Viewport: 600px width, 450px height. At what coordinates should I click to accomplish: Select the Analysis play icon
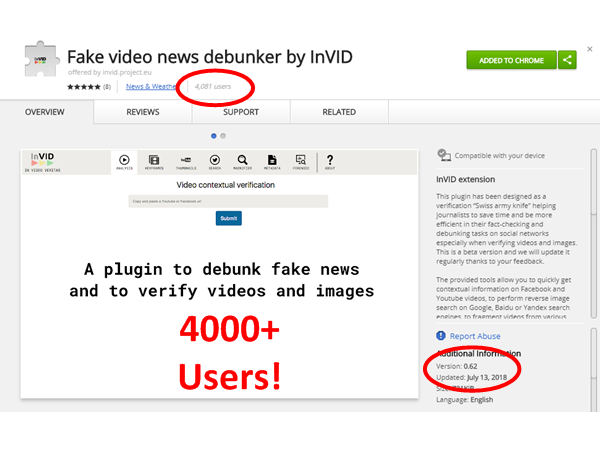(x=124, y=162)
